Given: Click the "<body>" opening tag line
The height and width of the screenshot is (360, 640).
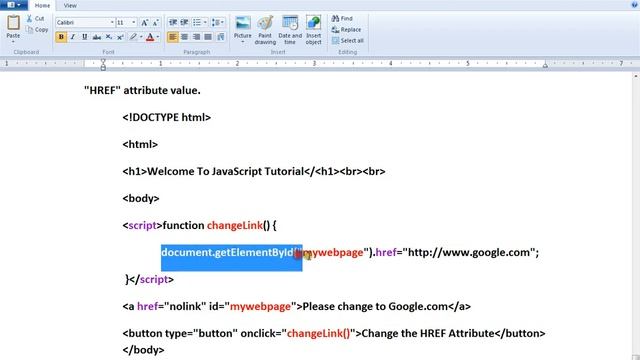Looking at the screenshot, I should (141, 199).
